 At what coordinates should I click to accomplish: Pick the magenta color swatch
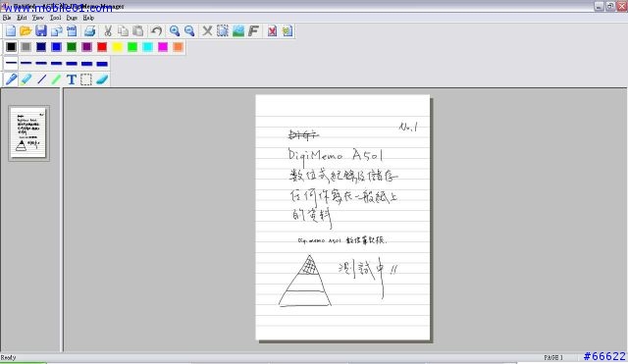(163, 47)
